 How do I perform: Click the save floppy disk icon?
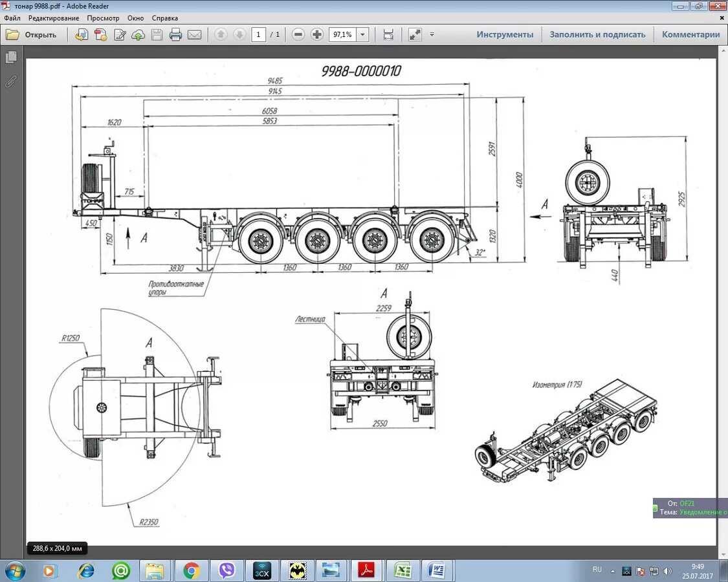click(157, 34)
